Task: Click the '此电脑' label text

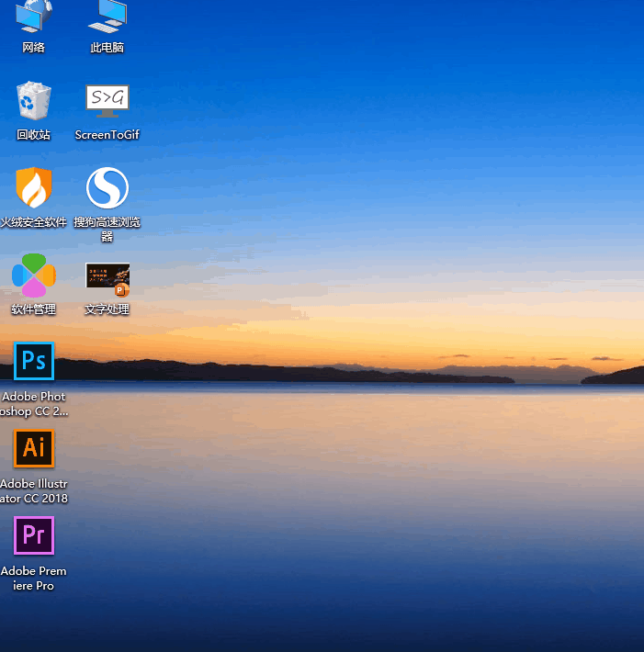Action: pyautogui.click(x=107, y=48)
